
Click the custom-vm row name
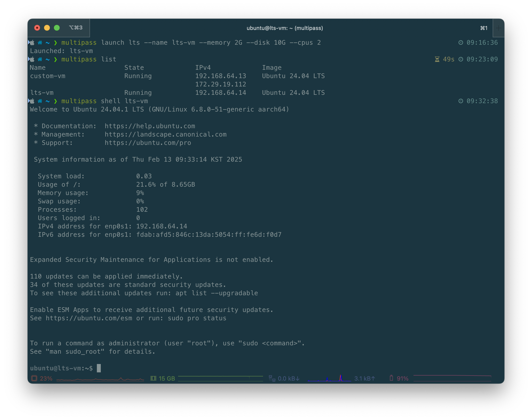pos(48,76)
